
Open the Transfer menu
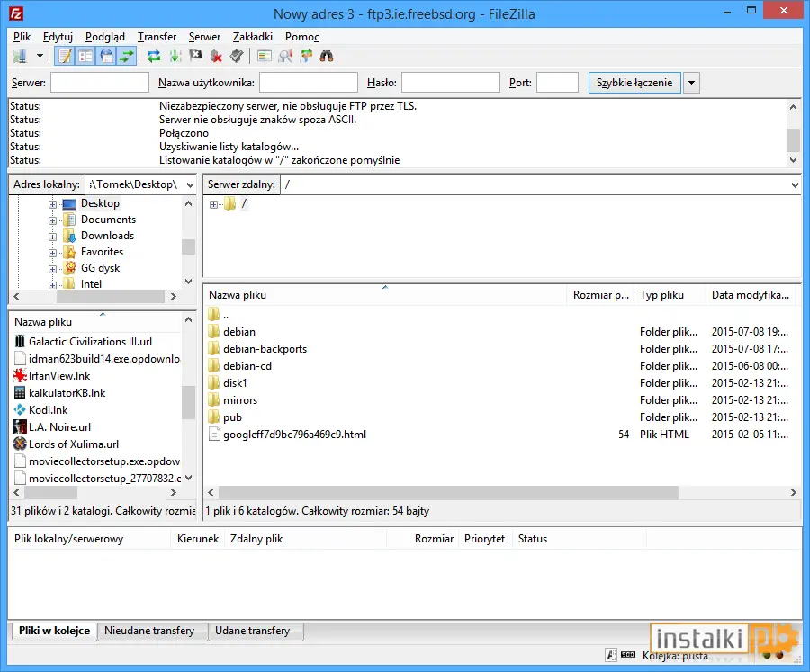tap(157, 37)
